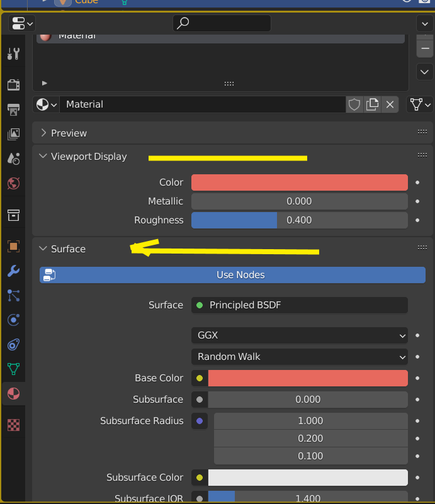Switch to the Object properties tab
The height and width of the screenshot is (504, 435).
[13, 246]
